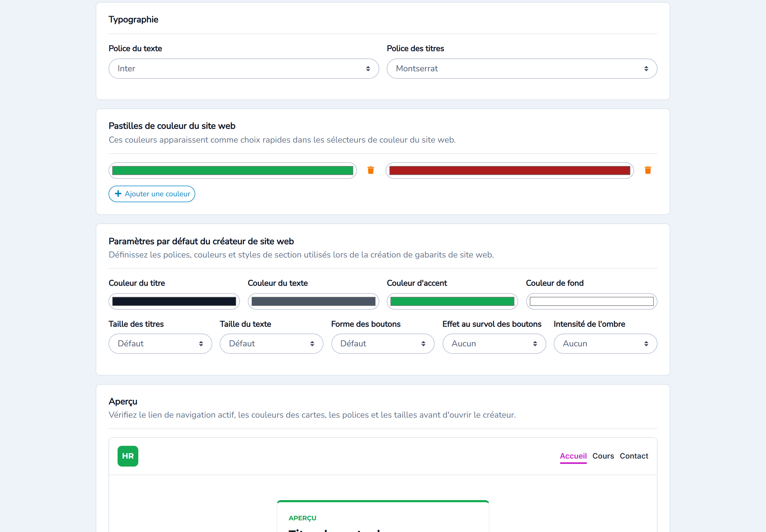Screen dimensions: 766x532
Task: Click the Pastilles de couleur du site web heading
Action: tap(172, 126)
